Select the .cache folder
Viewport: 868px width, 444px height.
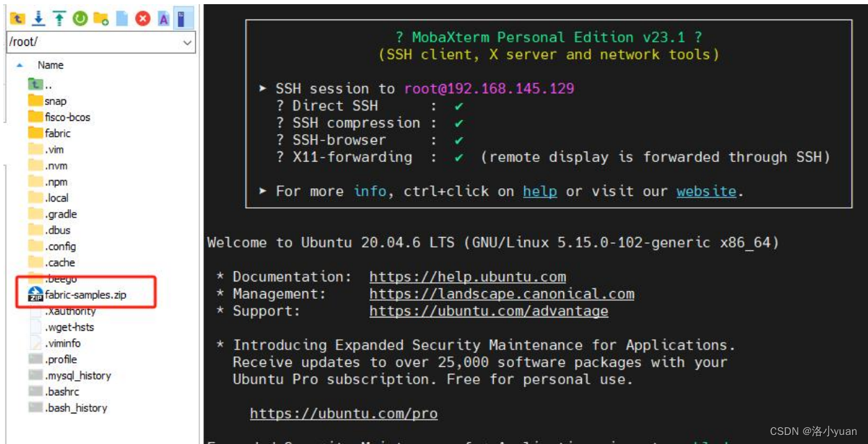(51, 263)
